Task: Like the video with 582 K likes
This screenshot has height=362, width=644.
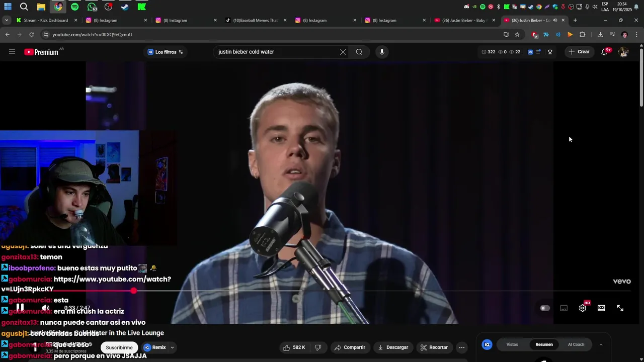Action: point(294,347)
